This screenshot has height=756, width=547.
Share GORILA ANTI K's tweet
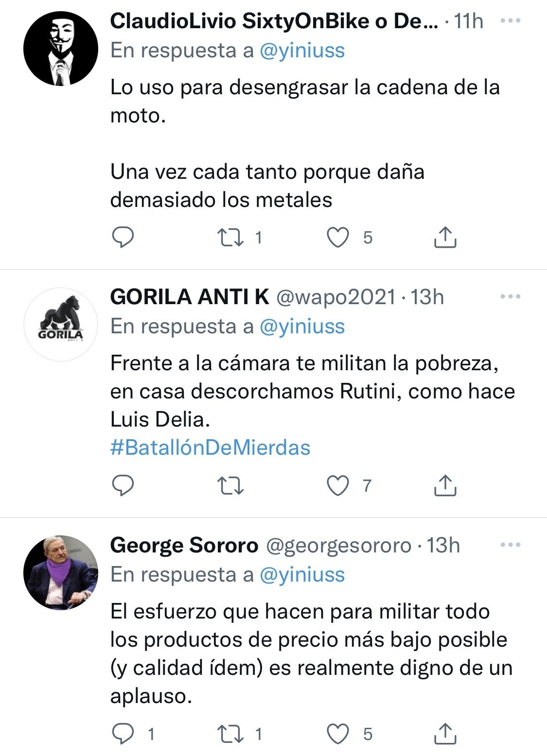[x=444, y=485]
